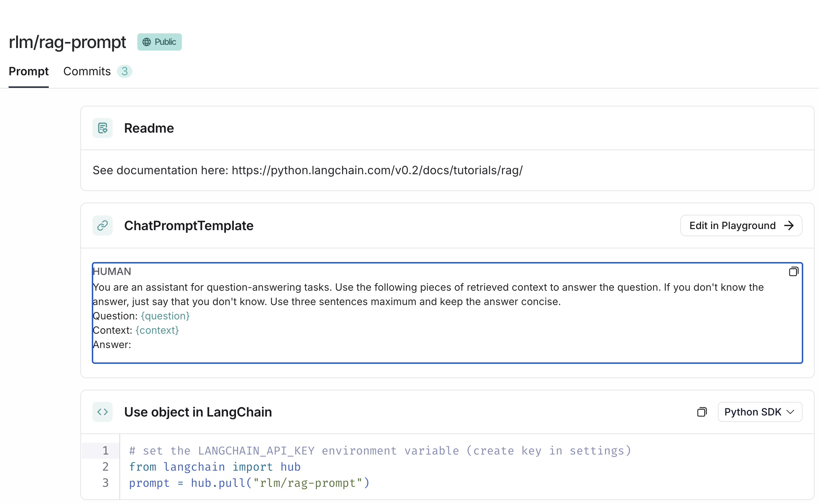Click the HUMAN role label

tap(112, 271)
